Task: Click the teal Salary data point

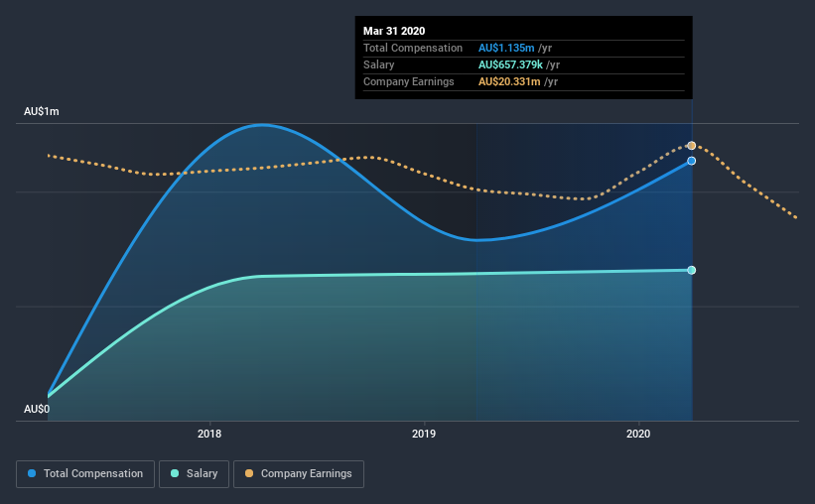Action: pyautogui.click(x=691, y=270)
